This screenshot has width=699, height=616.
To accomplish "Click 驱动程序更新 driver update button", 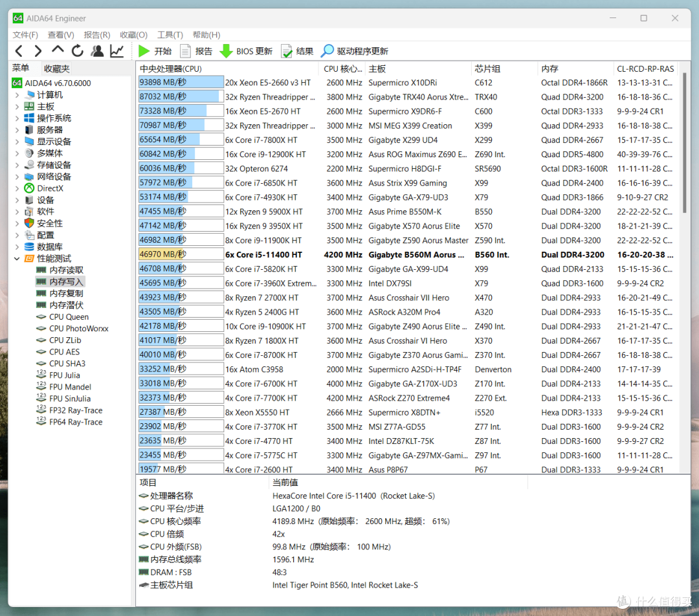I will 355,51.
